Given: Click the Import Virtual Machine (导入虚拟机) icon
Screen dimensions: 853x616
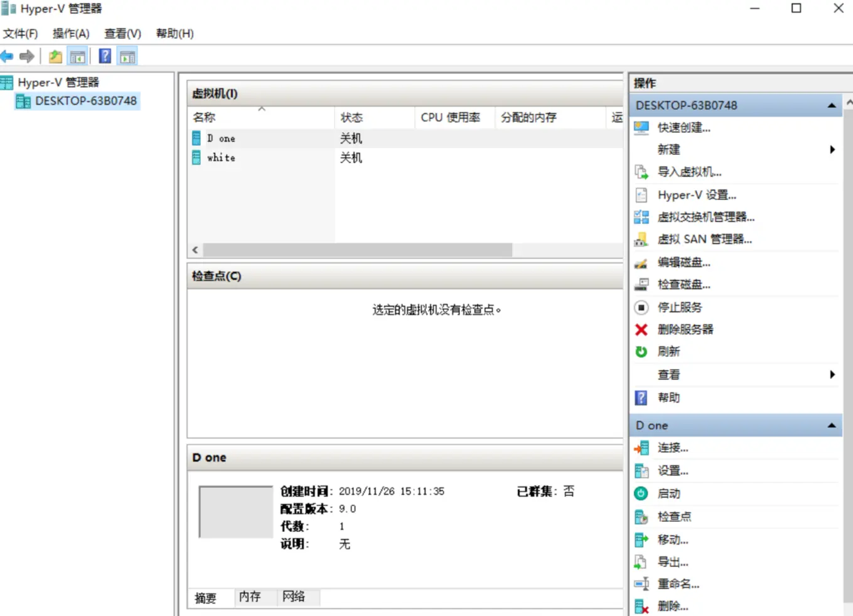Looking at the screenshot, I should (x=641, y=172).
